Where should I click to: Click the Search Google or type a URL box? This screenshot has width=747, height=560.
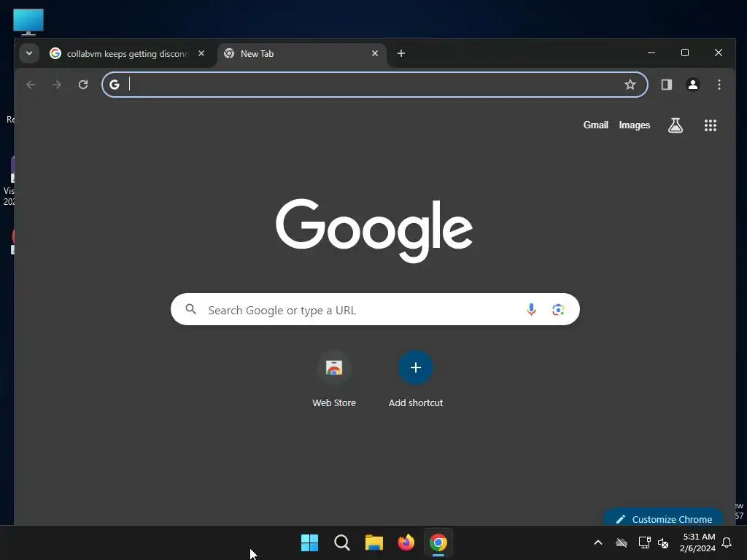376,309
